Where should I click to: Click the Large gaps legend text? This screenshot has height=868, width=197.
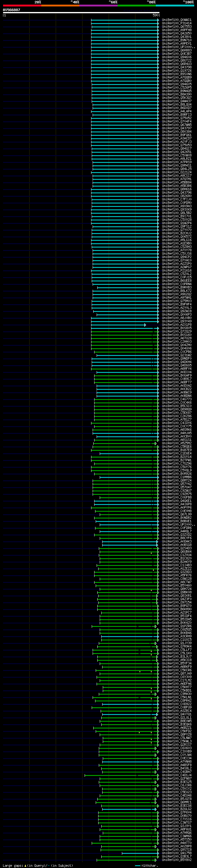pos(38,865)
